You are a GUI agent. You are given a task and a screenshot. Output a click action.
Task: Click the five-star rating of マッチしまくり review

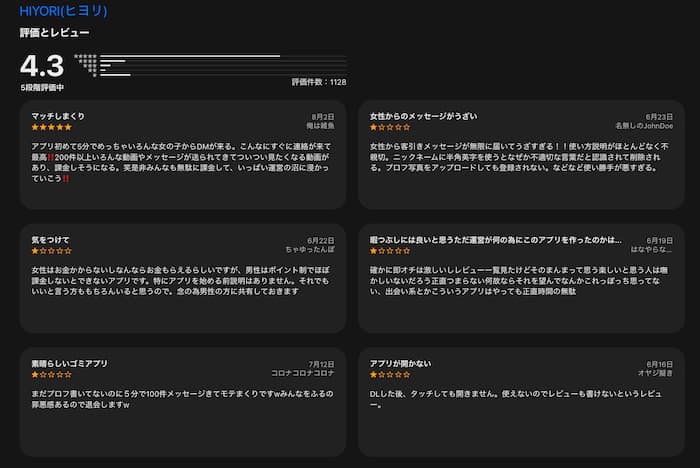click(x=51, y=128)
